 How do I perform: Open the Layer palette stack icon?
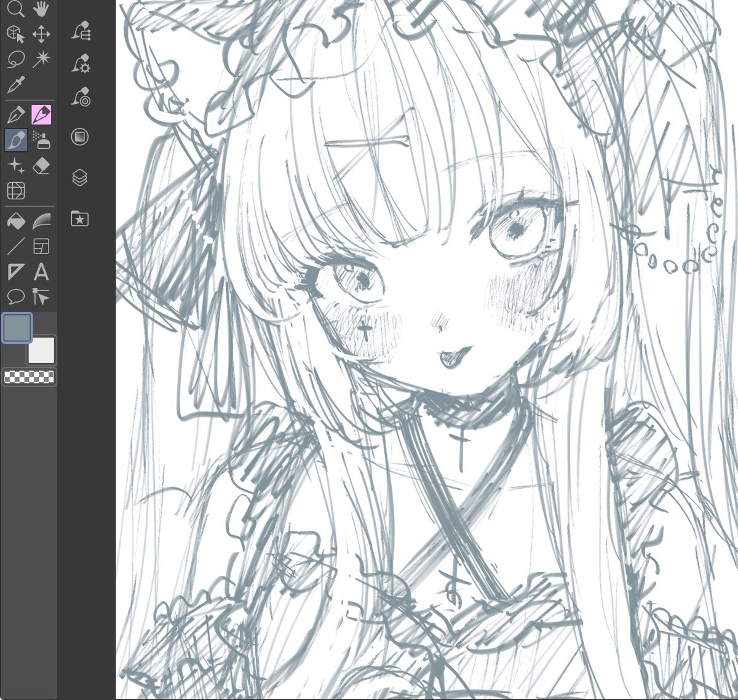click(80, 178)
